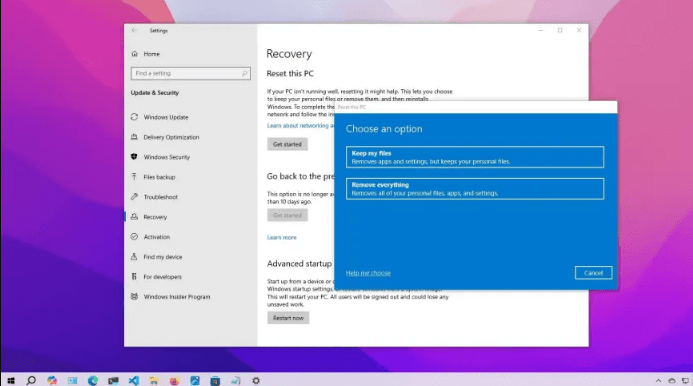Click the Recovery page title
The height and width of the screenshot is (386, 693).
tap(289, 54)
